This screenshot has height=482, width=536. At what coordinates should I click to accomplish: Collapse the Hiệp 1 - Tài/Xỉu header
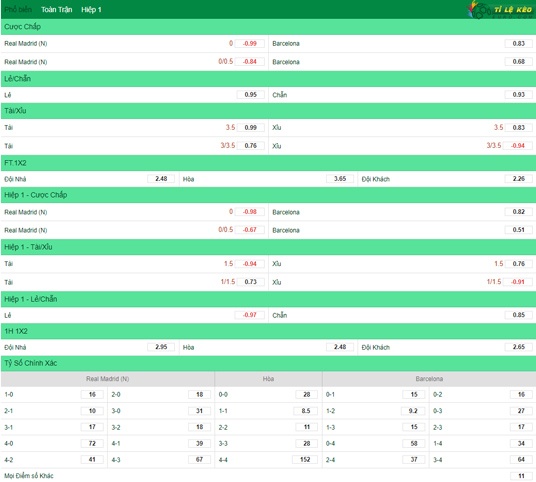(x=268, y=247)
